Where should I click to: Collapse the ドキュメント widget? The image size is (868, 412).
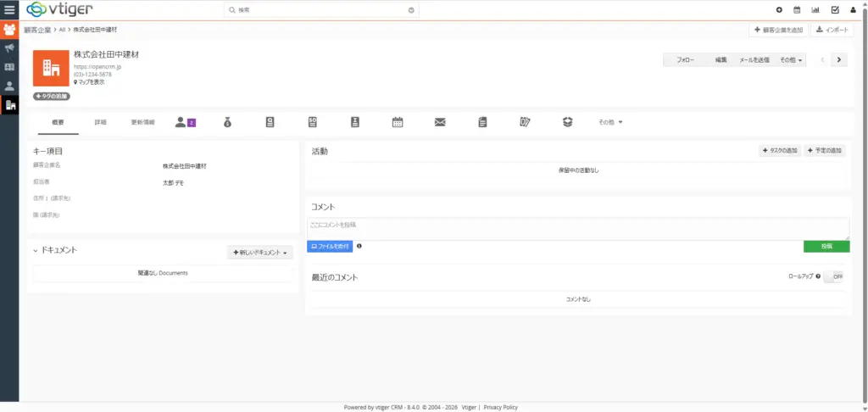point(36,251)
